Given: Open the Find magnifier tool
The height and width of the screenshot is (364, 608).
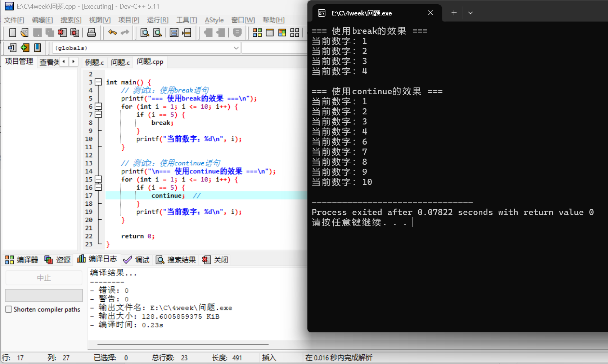Looking at the screenshot, I should (x=145, y=33).
